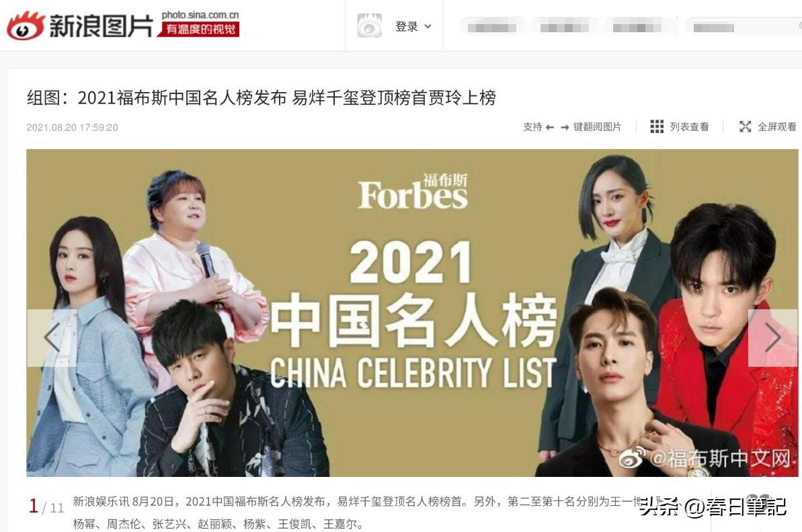
Task: Click the right arrow key hint icon
Action: click(565, 127)
